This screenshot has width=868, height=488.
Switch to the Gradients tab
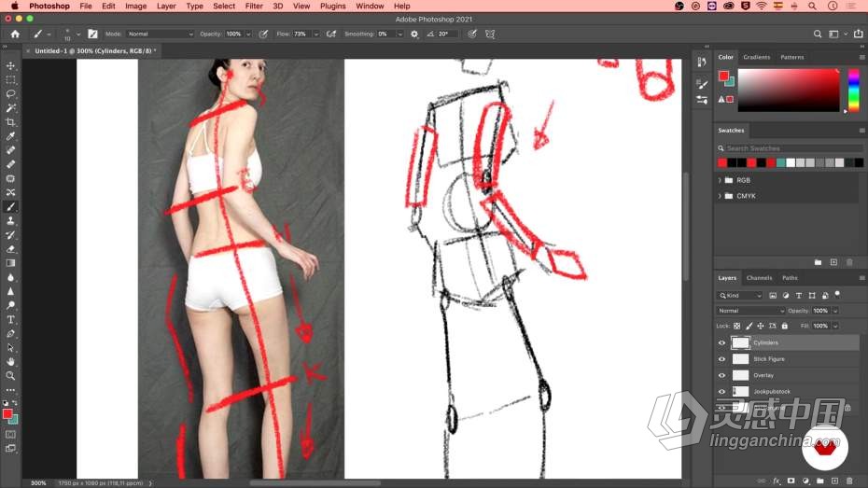coord(757,57)
